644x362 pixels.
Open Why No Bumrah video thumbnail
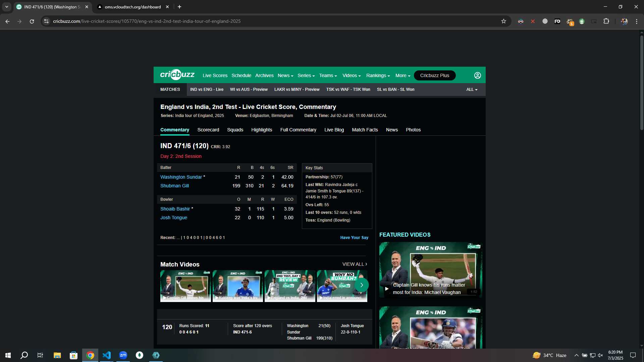342,286
